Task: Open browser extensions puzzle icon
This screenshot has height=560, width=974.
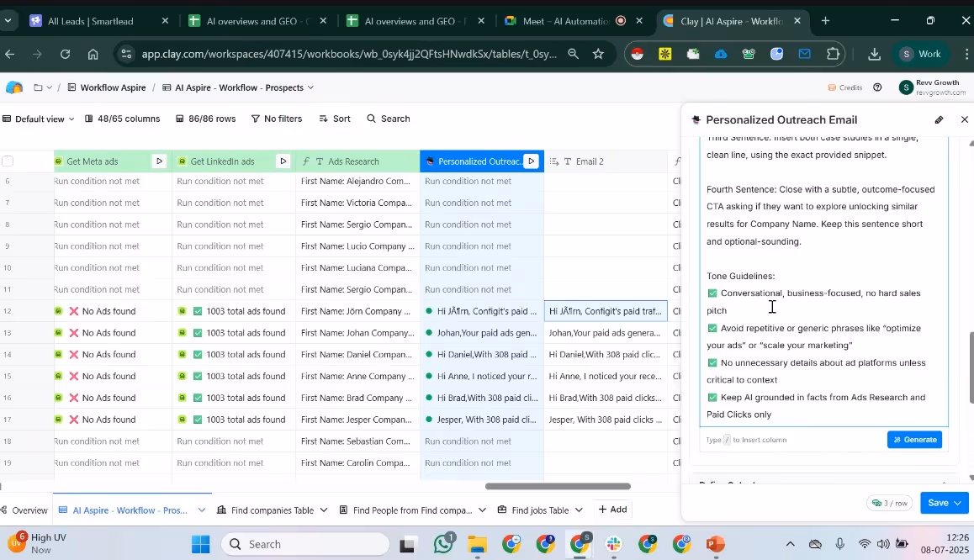Action: (833, 54)
